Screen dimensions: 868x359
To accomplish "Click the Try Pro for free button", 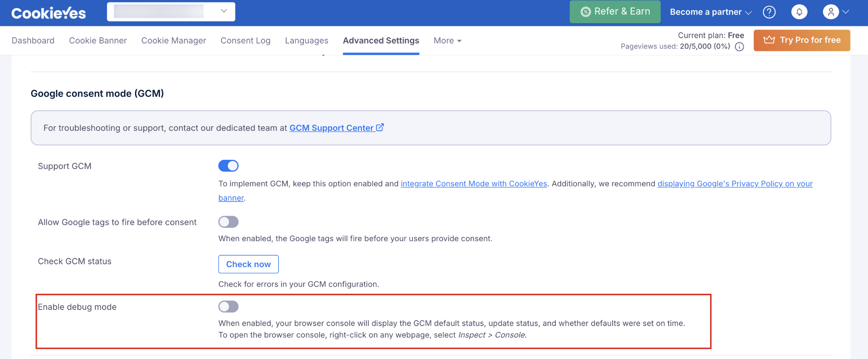I will [x=802, y=40].
